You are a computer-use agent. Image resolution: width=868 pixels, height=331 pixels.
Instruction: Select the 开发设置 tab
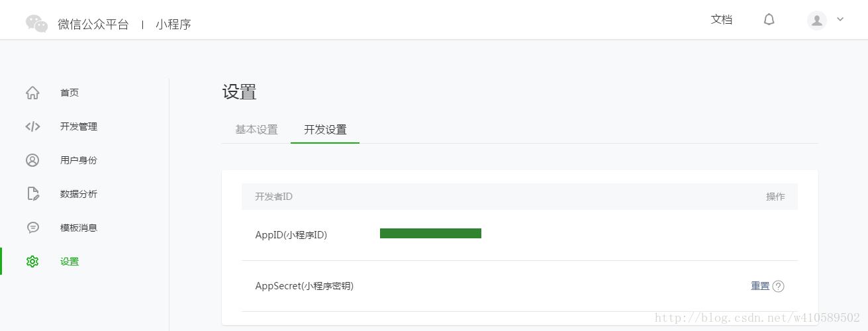(x=325, y=130)
